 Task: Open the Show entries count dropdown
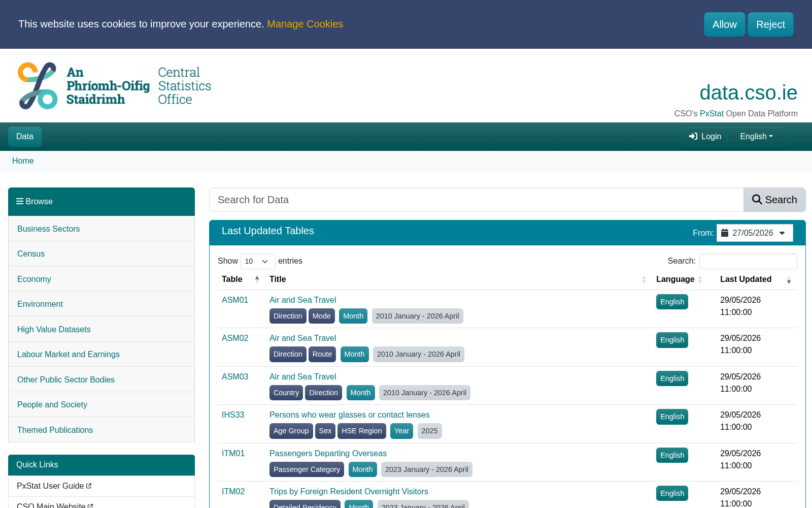[257, 261]
